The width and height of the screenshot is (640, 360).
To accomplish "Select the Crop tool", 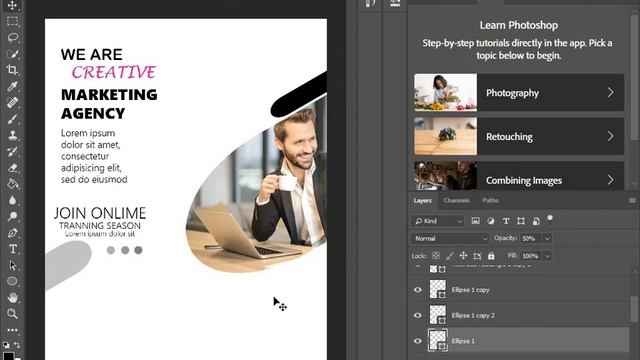I will pyautogui.click(x=12, y=70).
